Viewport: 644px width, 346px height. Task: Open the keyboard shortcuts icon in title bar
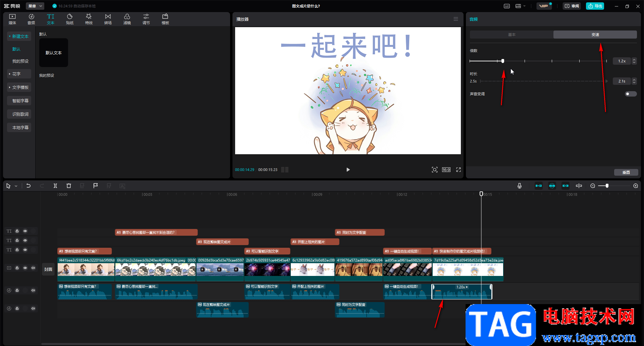coord(507,6)
